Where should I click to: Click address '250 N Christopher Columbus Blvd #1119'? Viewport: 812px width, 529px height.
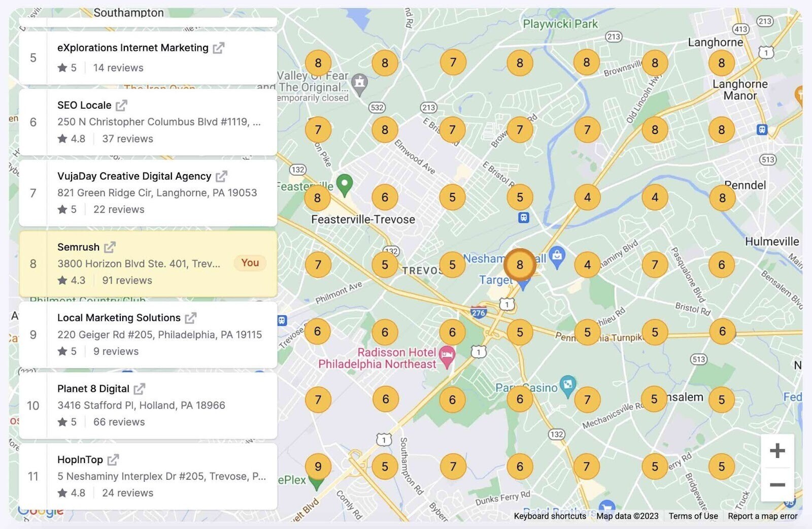click(159, 122)
